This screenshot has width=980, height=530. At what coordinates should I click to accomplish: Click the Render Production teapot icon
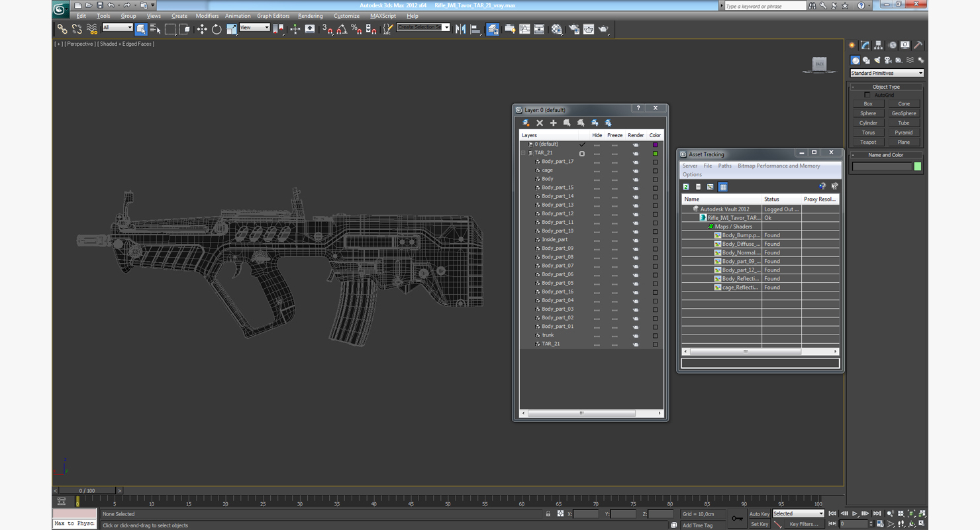(604, 29)
